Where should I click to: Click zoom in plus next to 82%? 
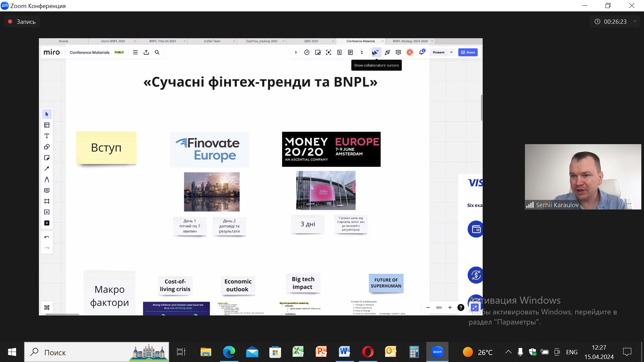pos(450,308)
